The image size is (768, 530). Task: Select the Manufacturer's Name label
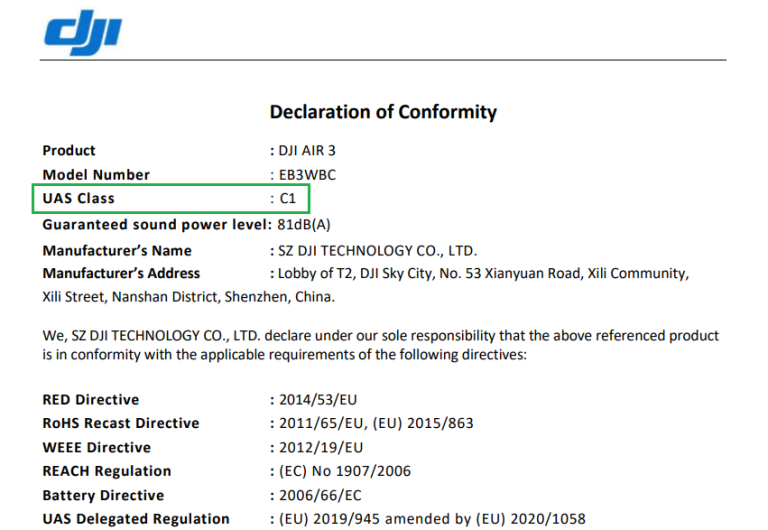point(117,251)
